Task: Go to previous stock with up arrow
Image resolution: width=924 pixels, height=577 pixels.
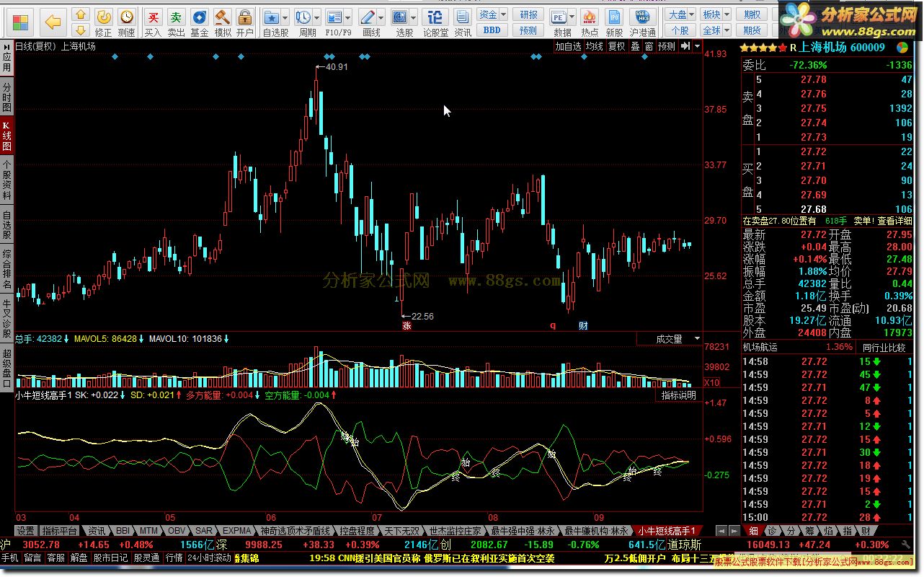Action: (81, 14)
